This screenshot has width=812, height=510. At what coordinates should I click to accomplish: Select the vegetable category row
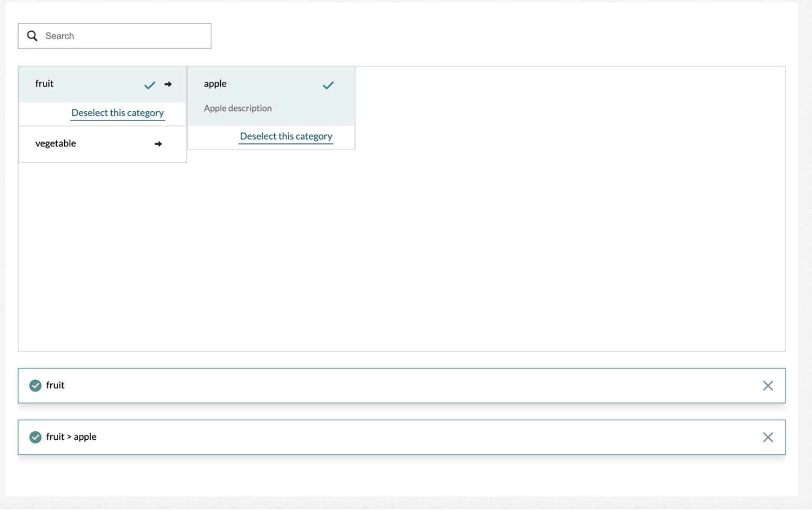102,144
